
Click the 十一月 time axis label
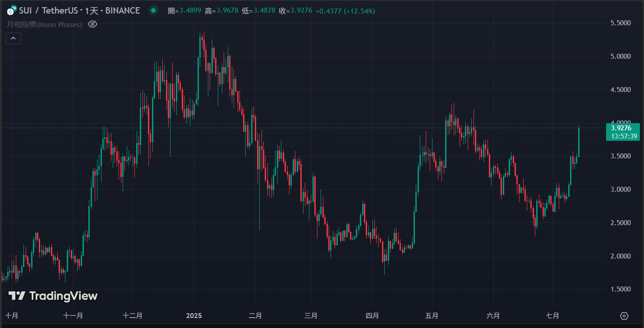tap(73, 315)
